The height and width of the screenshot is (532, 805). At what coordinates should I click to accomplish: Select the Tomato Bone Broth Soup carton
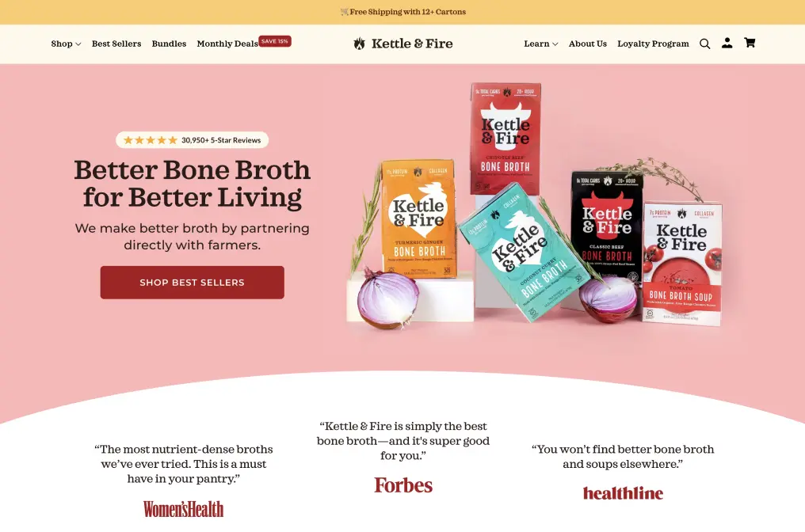pyautogui.click(x=681, y=264)
